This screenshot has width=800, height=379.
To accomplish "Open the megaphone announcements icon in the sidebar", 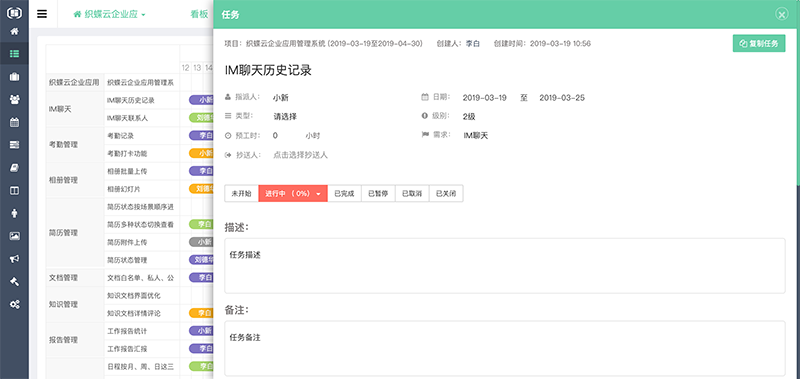I will point(14,259).
